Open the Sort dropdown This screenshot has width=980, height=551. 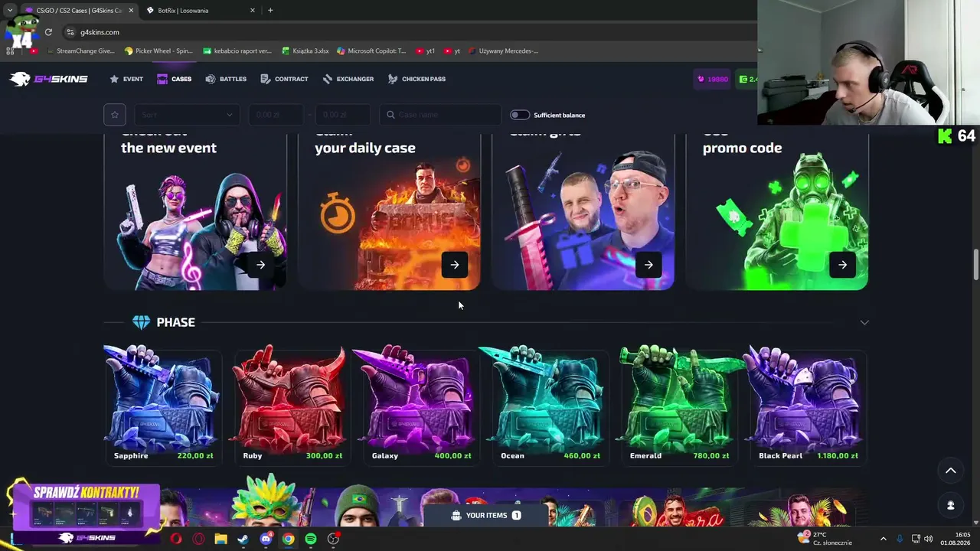tap(187, 115)
